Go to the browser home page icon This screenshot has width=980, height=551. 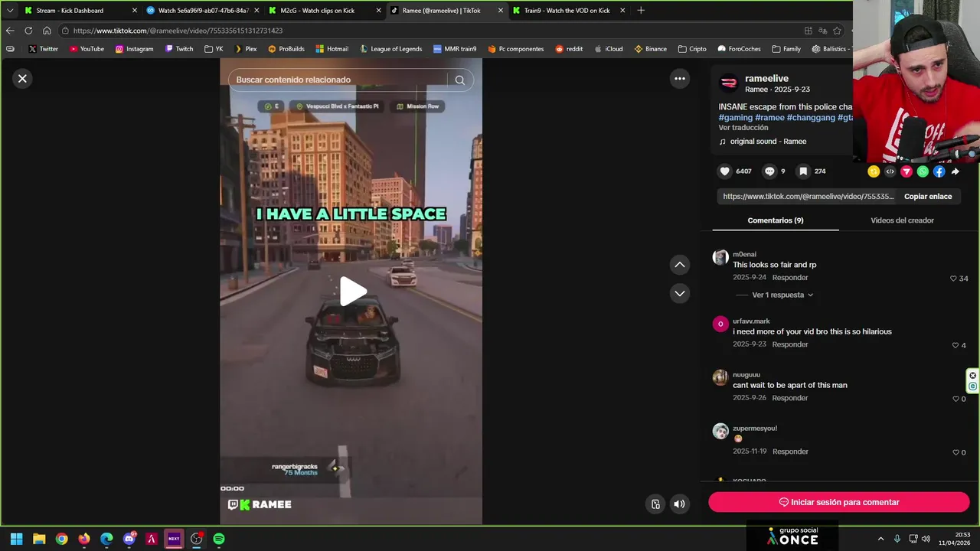click(x=47, y=31)
